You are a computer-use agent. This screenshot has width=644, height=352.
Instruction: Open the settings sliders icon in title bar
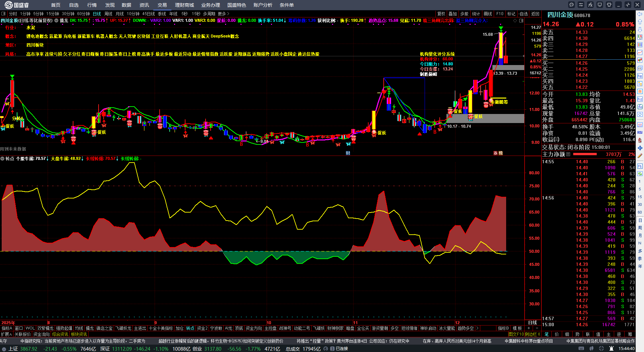[x=581, y=5]
